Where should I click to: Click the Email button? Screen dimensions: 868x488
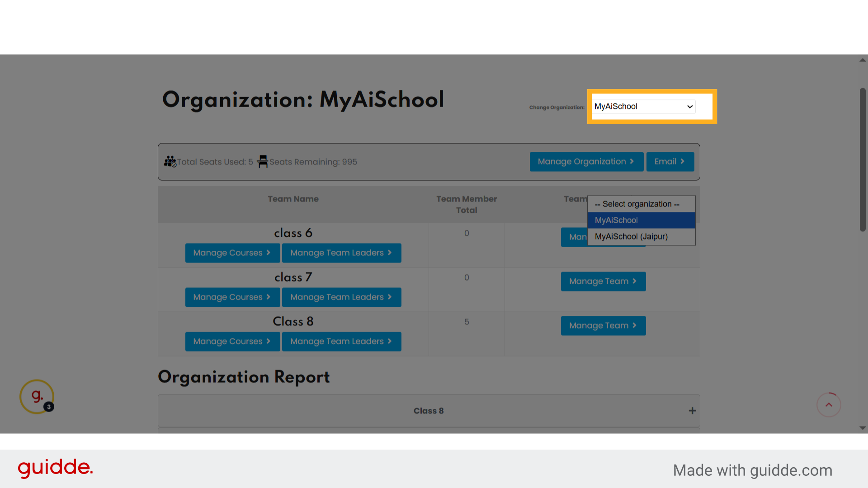(x=670, y=161)
